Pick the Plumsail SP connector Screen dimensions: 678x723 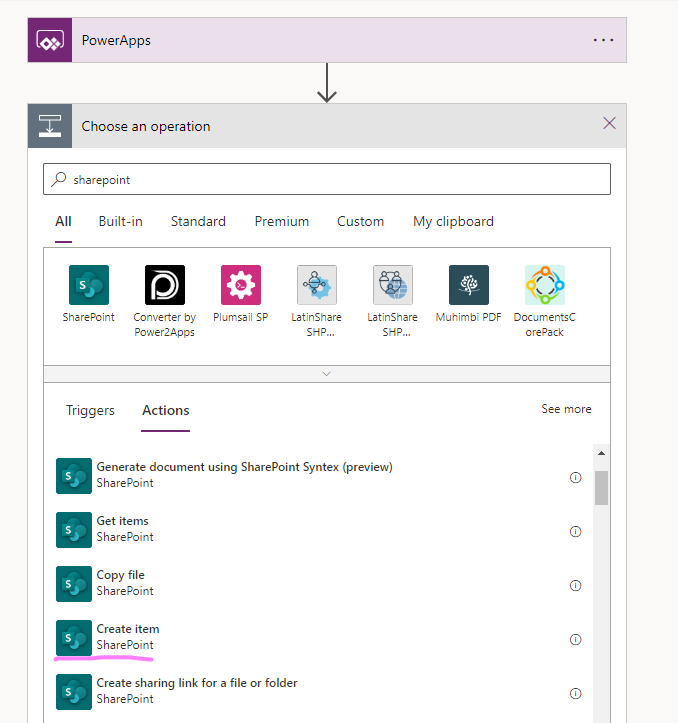tap(240, 285)
